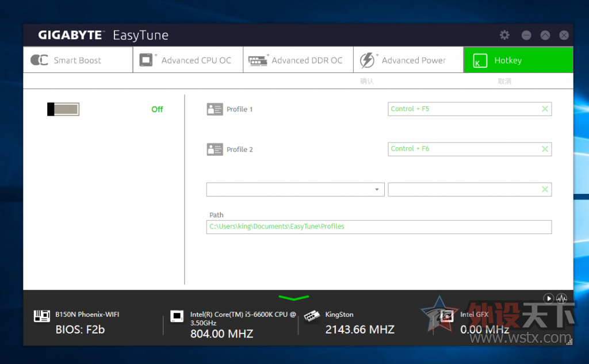Clear the third hotkey field with X
This screenshot has width=589, height=364.
point(545,189)
